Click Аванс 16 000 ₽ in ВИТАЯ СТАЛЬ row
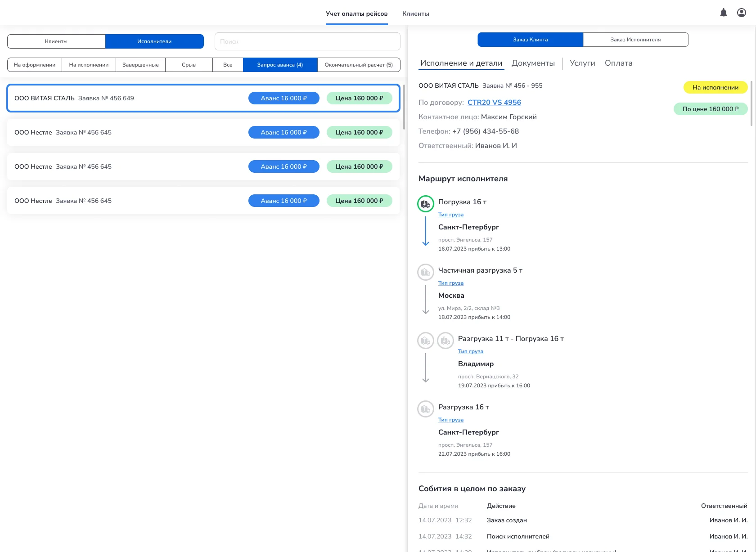 tap(284, 98)
